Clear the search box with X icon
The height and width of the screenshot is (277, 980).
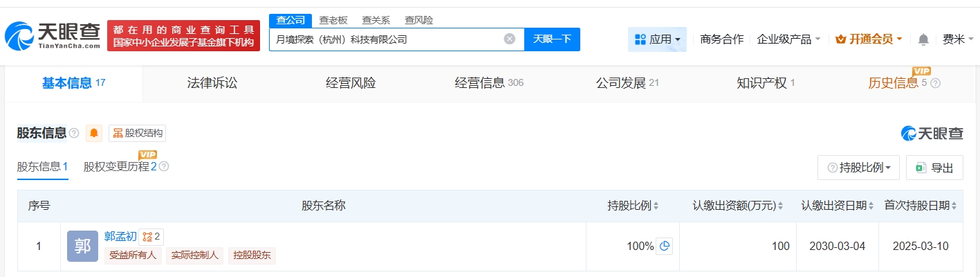click(x=510, y=39)
